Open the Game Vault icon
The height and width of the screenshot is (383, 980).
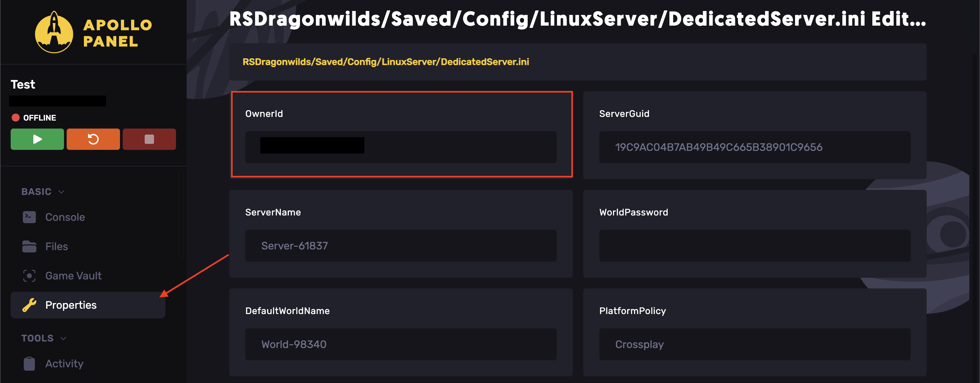[x=29, y=275]
